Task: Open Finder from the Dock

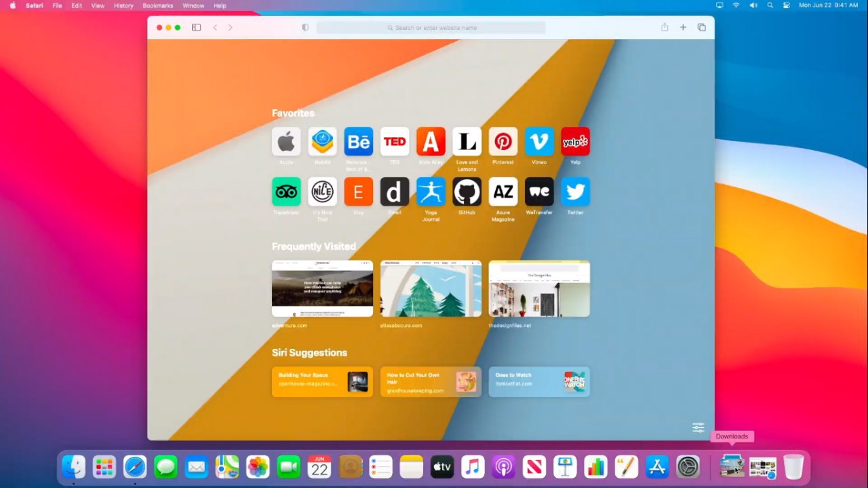Action: 73,466
